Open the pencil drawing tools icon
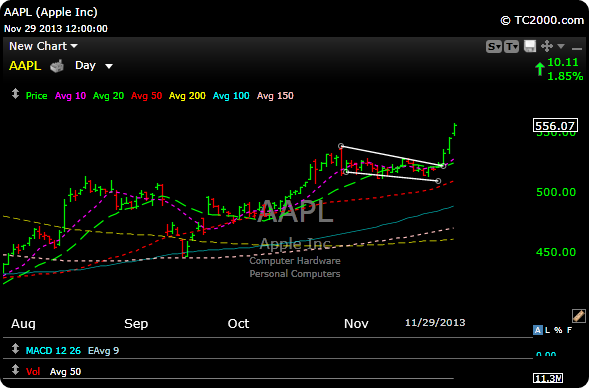This screenshot has height=388, width=589. (x=578, y=316)
